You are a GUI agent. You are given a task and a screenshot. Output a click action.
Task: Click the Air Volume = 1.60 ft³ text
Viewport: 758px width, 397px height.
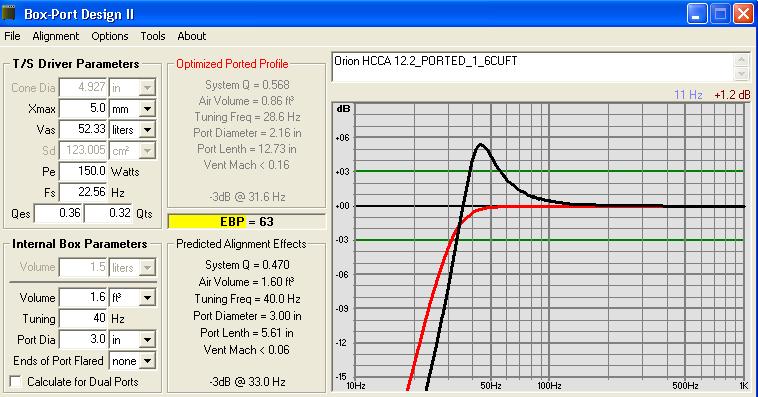click(x=247, y=282)
